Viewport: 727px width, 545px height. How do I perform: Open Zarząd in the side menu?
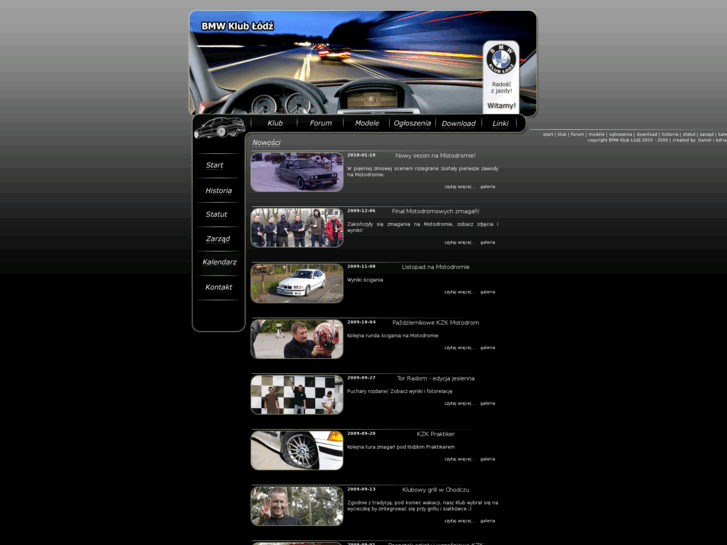click(x=218, y=239)
